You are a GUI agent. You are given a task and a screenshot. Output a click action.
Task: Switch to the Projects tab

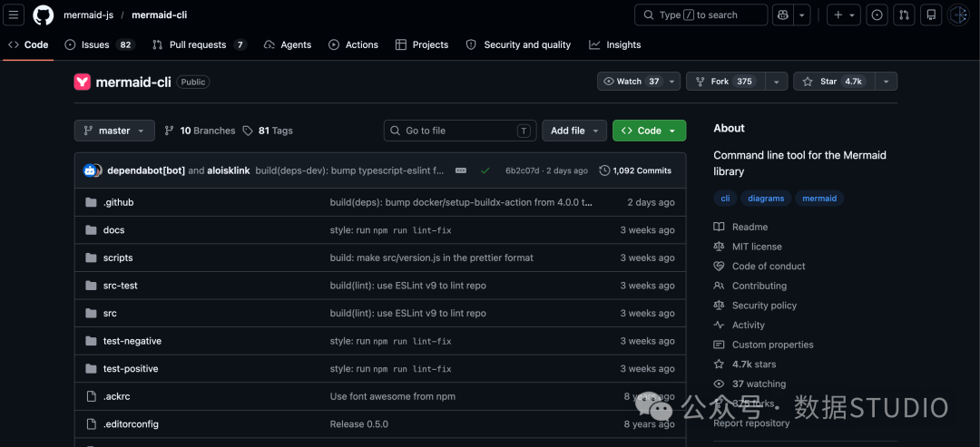[422, 45]
